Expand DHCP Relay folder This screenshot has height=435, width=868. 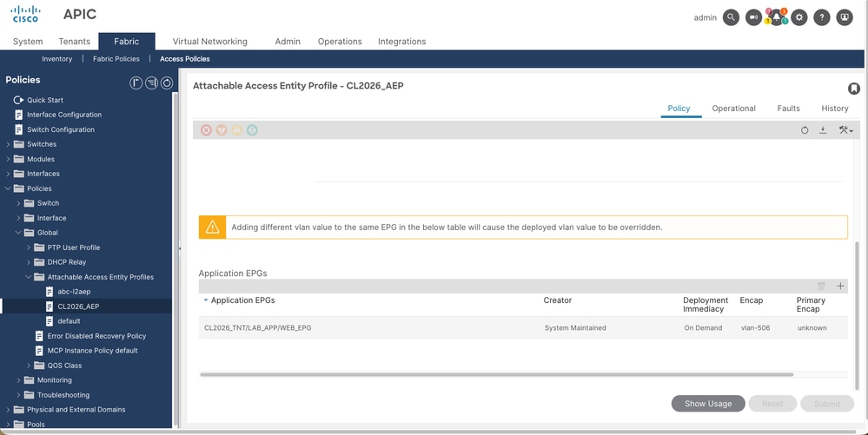coord(29,262)
